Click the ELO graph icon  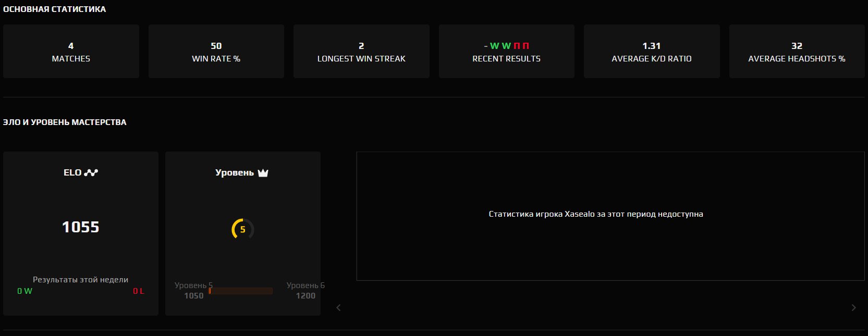coord(91,173)
